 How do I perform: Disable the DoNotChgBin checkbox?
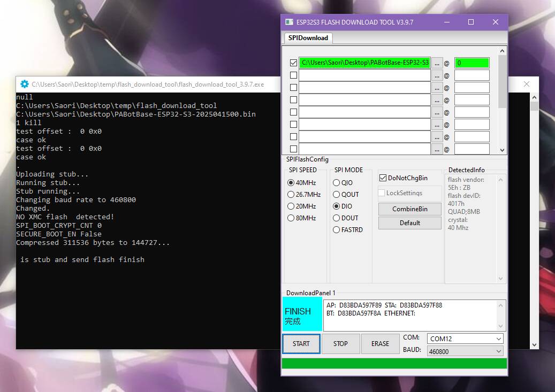383,178
